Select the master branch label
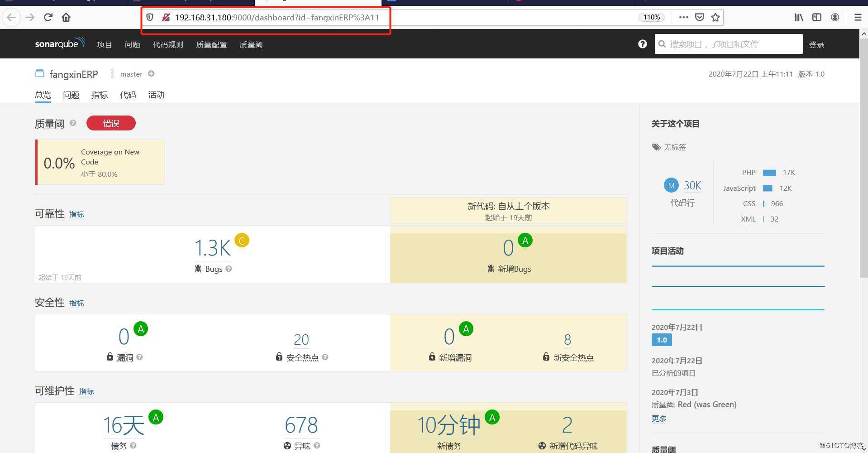 pos(131,74)
